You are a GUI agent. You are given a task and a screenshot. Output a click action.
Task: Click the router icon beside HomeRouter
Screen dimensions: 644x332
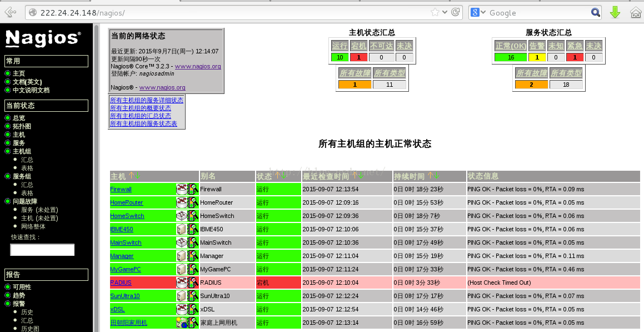(182, 202)
